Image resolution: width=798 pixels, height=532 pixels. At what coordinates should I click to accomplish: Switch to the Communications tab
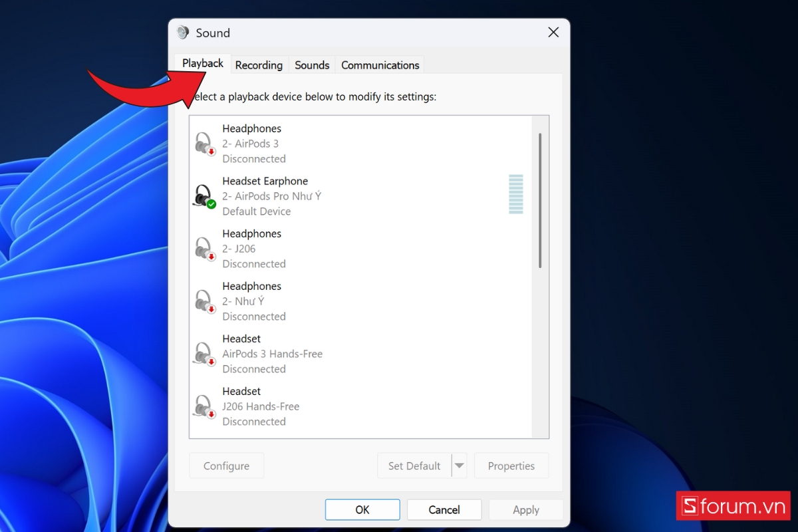point(380,65)
